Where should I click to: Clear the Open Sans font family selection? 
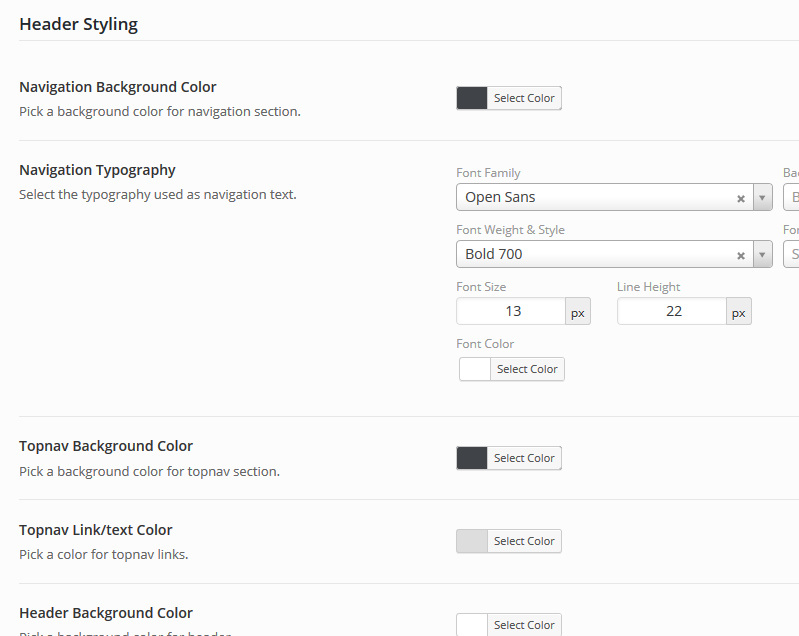click(x=741, y=198)
